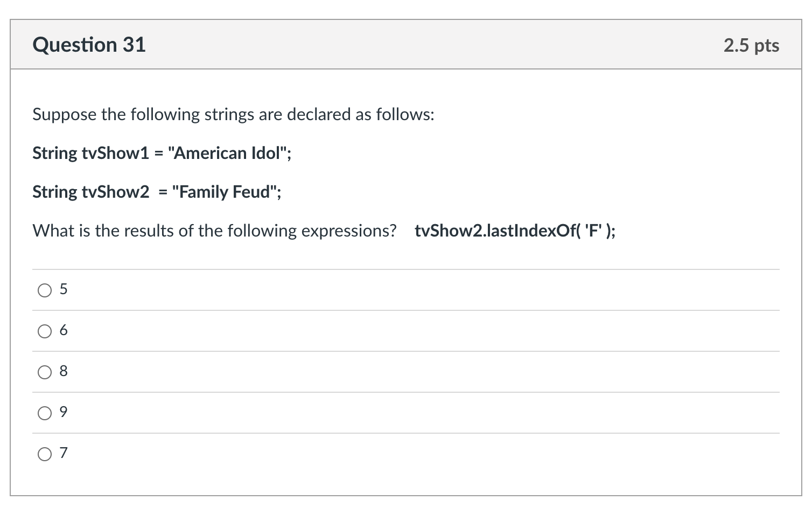
Task: Click the tvShow2.lastIndexOf('F') expression
Action: pyautogui.click(x=515, y=231)
